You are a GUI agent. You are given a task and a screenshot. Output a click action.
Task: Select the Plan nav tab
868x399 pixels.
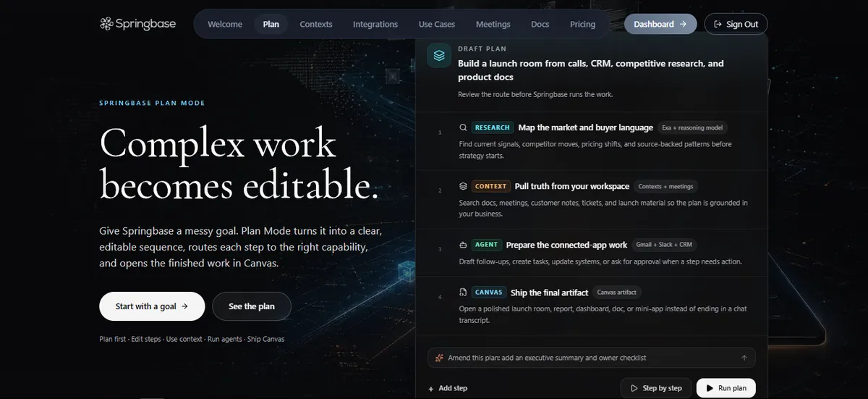click(x=271, y=24)
